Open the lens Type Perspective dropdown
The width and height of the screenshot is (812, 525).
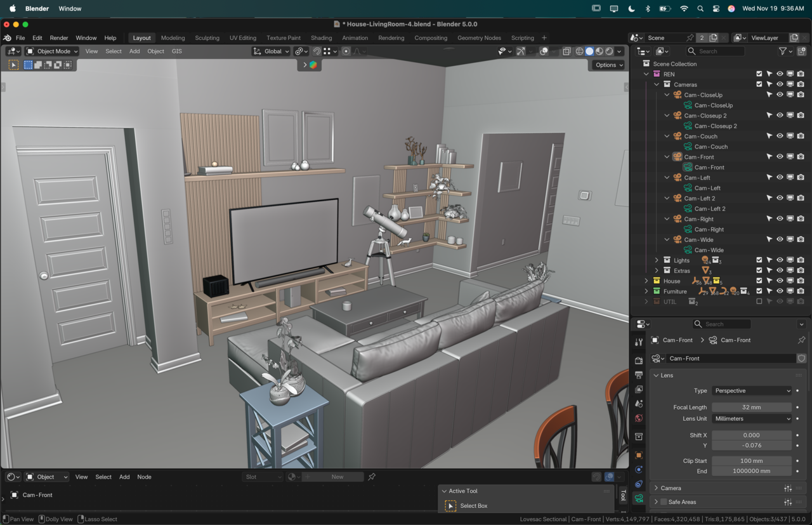pyautogui.click(x=752, y=391)
